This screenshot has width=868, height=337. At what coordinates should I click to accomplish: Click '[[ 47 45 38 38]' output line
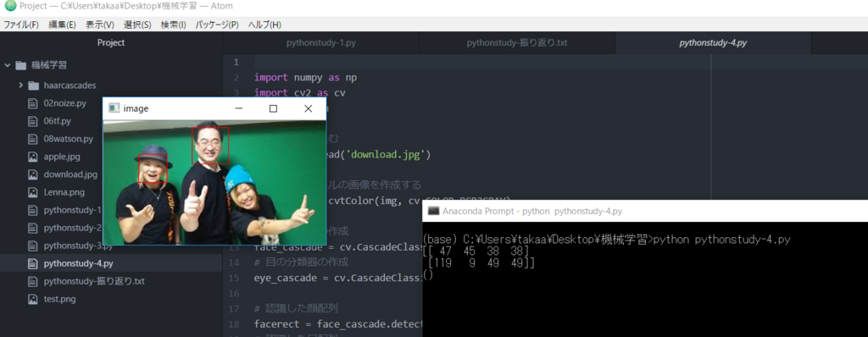tap(476, 251)
